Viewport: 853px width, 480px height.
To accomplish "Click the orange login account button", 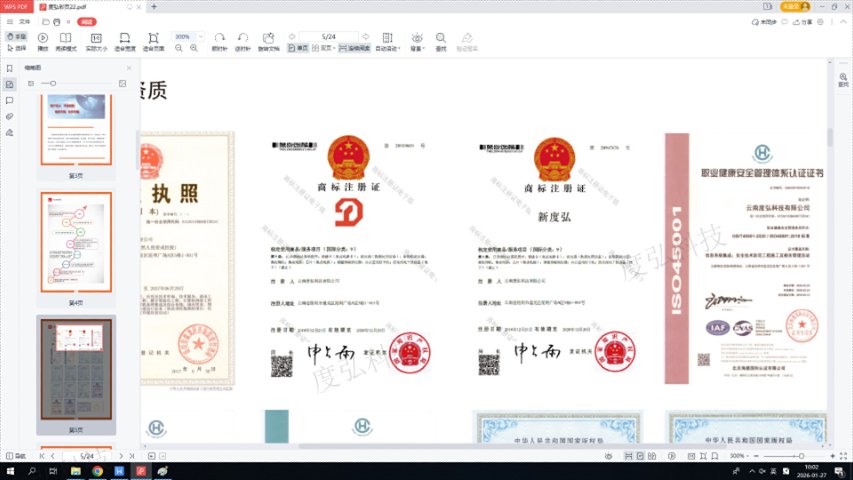I will click(x=795, y=7).
